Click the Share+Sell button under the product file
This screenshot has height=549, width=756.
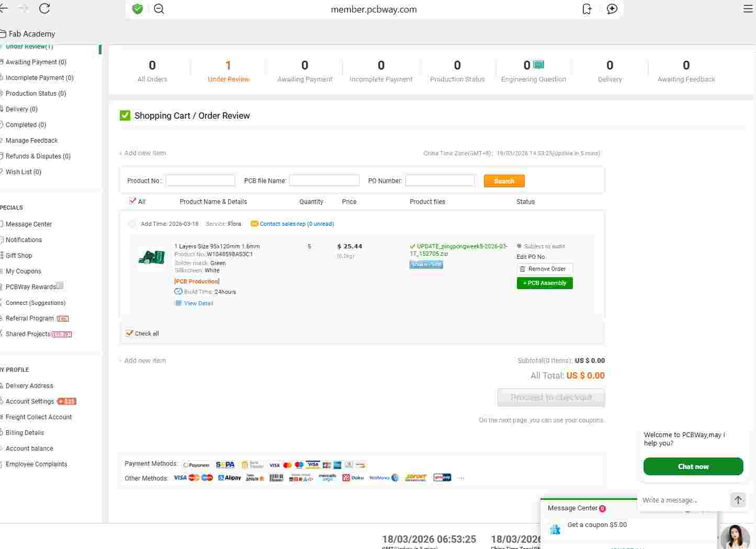(426, 265)
